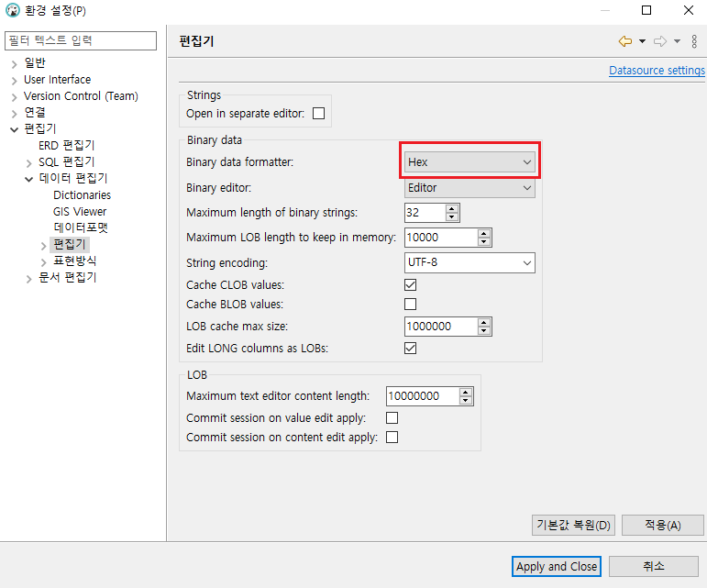Open the Datasource settings link
The width and height of the screenshot is (707, 588).
coord(657,71)
